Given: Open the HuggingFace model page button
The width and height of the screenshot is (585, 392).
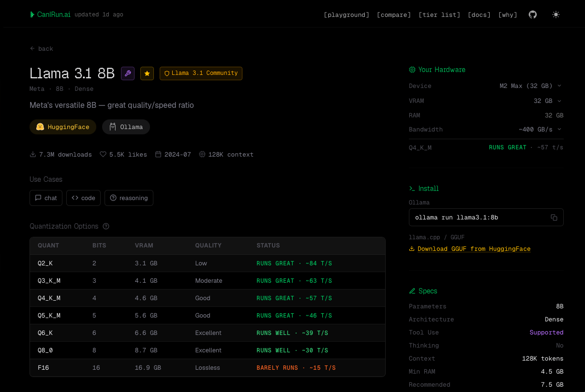Looking at the screenshot, I should coord(63,127).
